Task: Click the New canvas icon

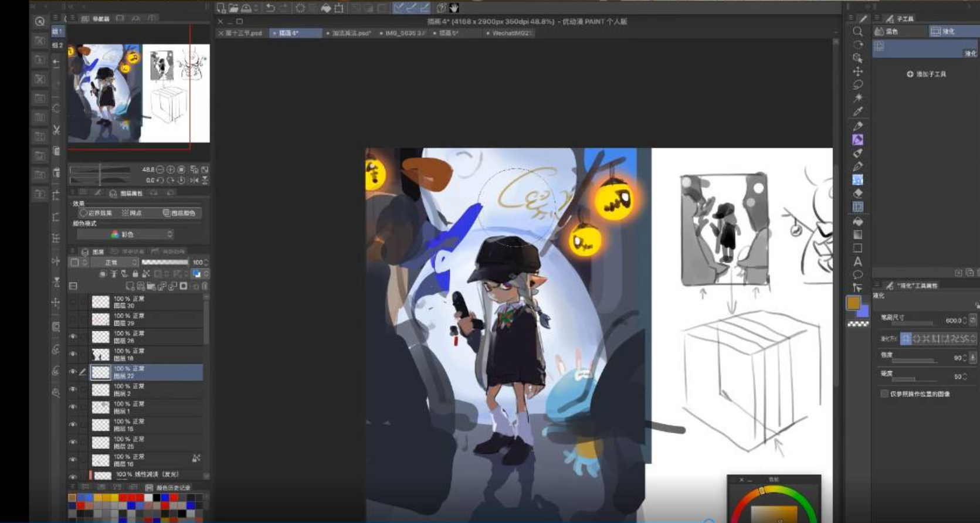Action: [x=221, y=8]
